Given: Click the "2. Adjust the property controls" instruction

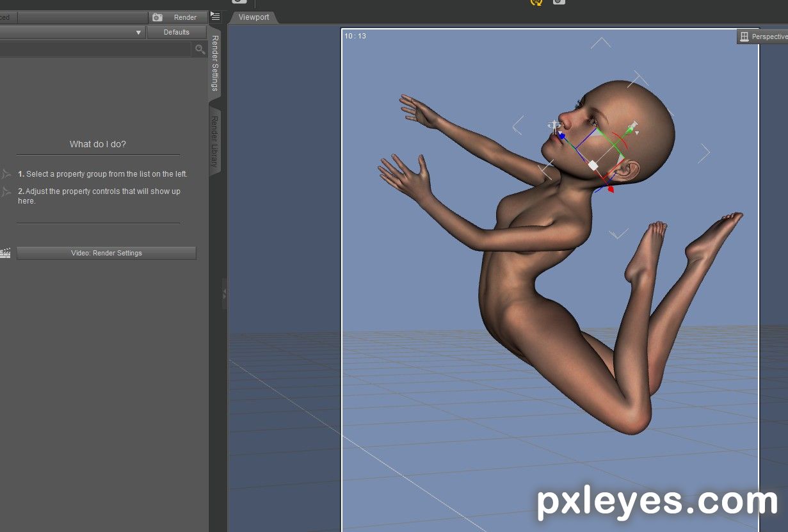Looking at the screenshot, I should (99, 196).
